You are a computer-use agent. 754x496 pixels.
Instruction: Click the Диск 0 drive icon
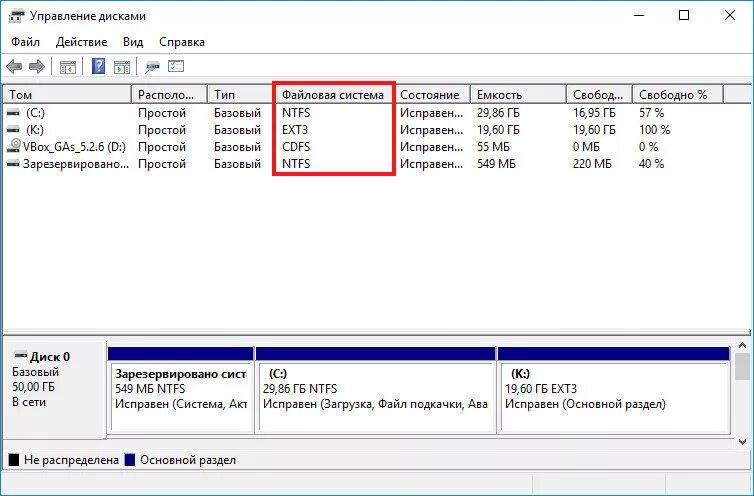(21, 356)
